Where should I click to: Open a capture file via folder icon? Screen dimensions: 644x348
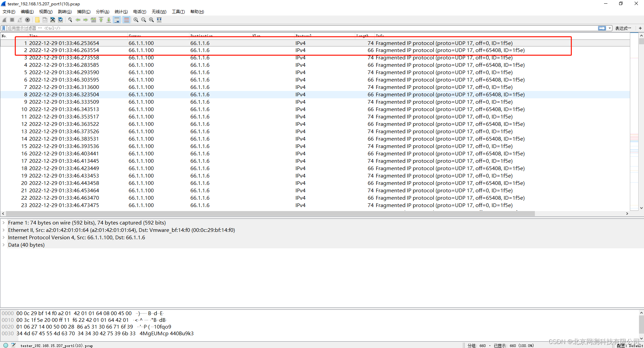click(x=37, y=20)
